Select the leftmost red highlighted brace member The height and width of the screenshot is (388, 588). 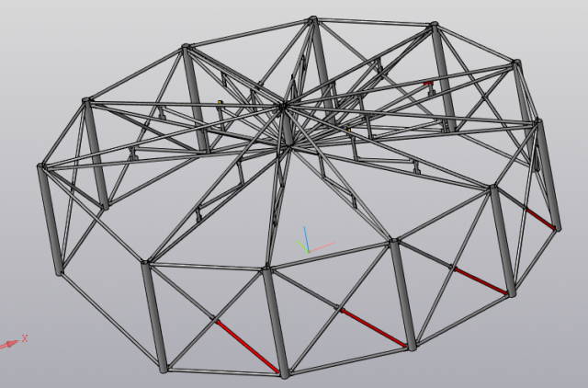coord(247,347)
